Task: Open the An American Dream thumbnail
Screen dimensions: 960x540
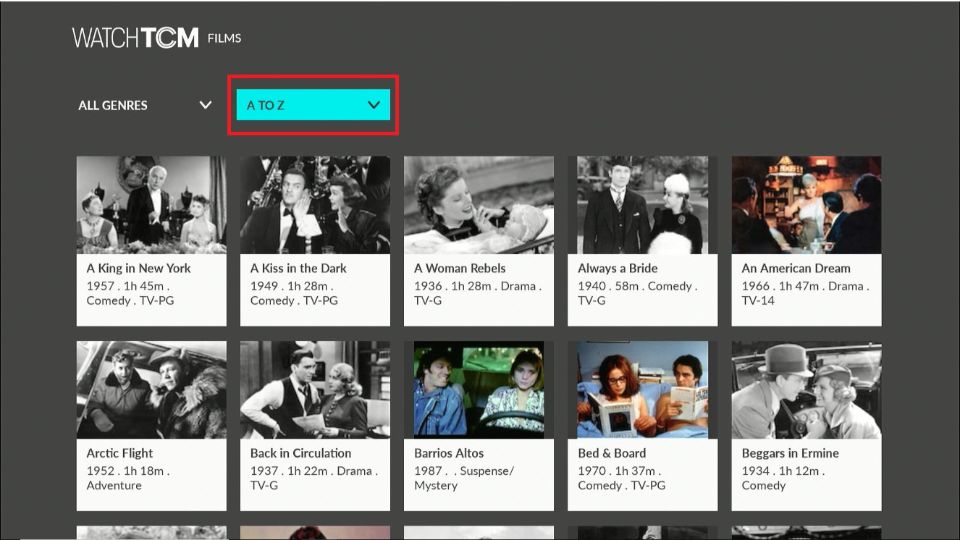Action: [x=806, y=204]
